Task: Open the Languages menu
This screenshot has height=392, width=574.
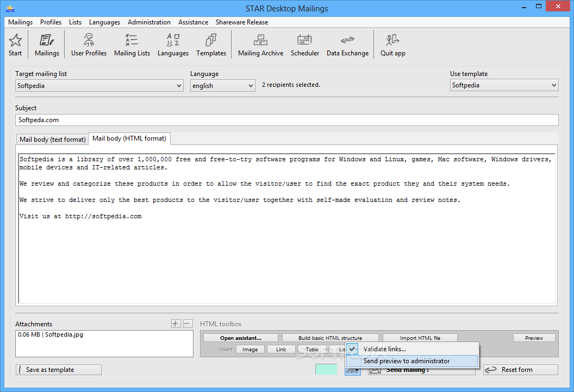Action: (x=104, y=22)
